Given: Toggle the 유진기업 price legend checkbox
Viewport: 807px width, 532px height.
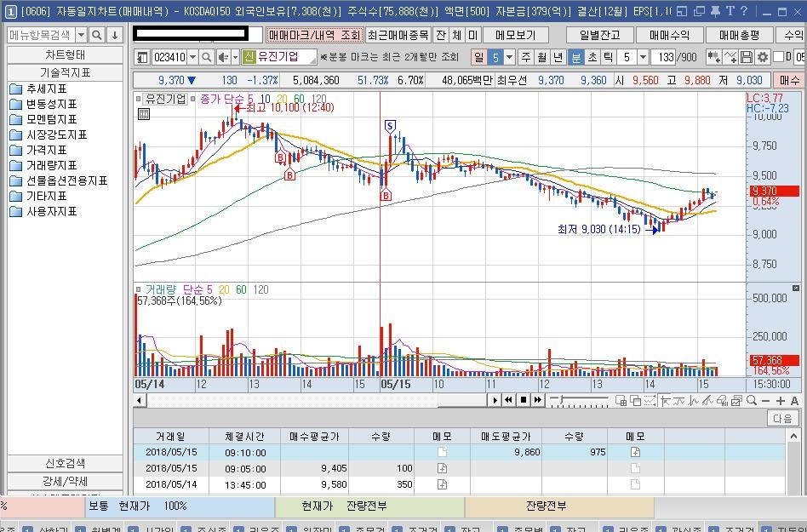Looking at the screenshot, I should [x=138, y=98].
